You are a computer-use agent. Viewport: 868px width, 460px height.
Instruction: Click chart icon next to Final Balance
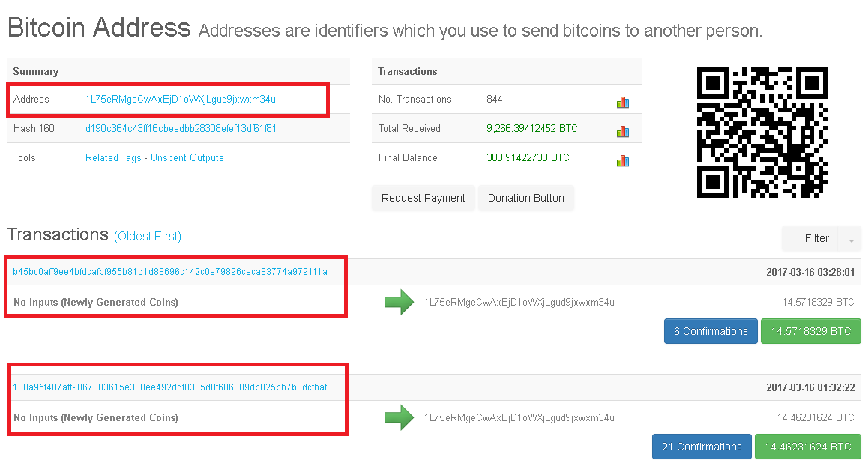click(622, 160)
